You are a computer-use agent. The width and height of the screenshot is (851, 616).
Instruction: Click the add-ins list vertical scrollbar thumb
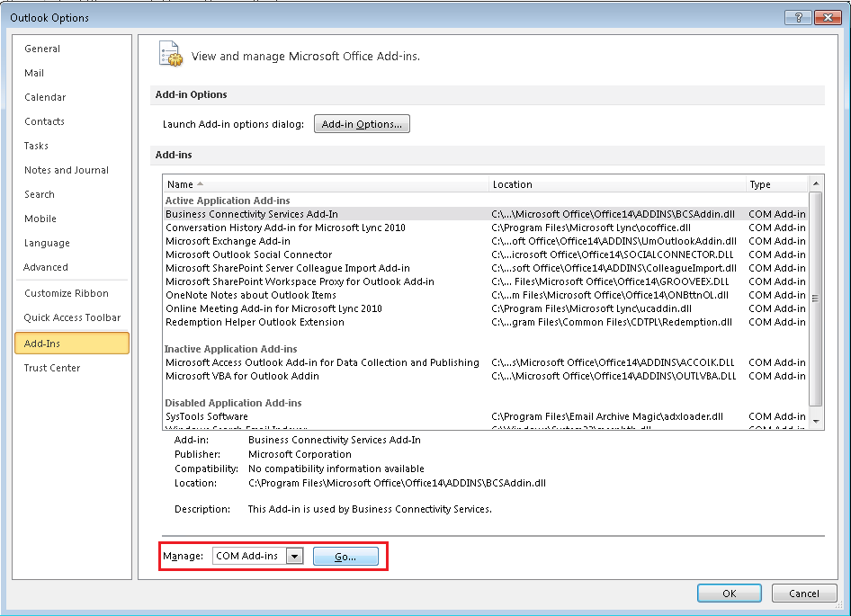[816, 299]
